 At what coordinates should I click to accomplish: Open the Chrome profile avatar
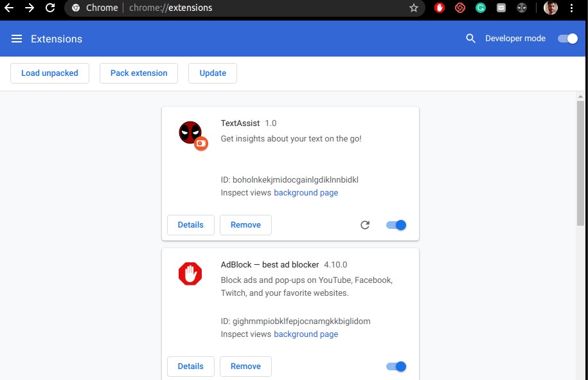(551, 8)
